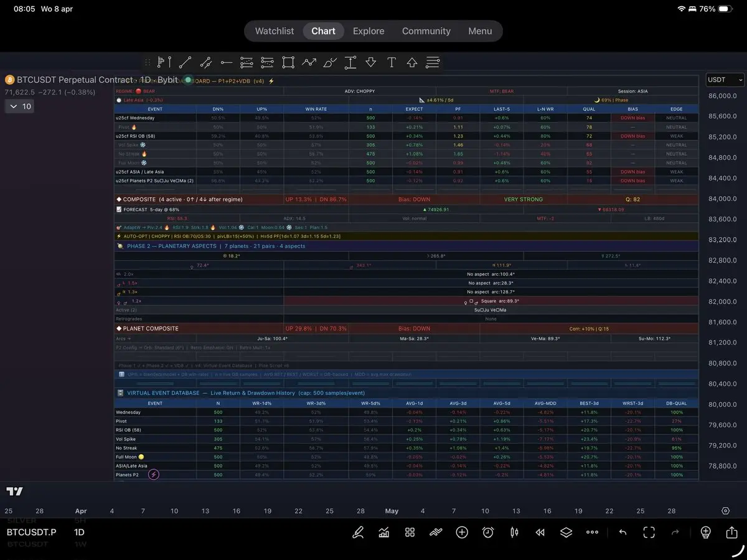
Task: Open the indicators panel
Action: click(384, 532)
